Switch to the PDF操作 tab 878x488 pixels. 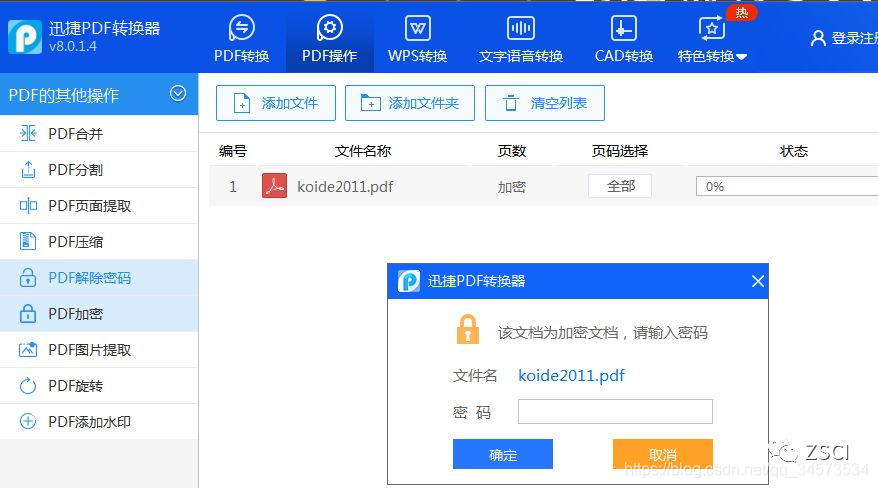pos(329,38)
